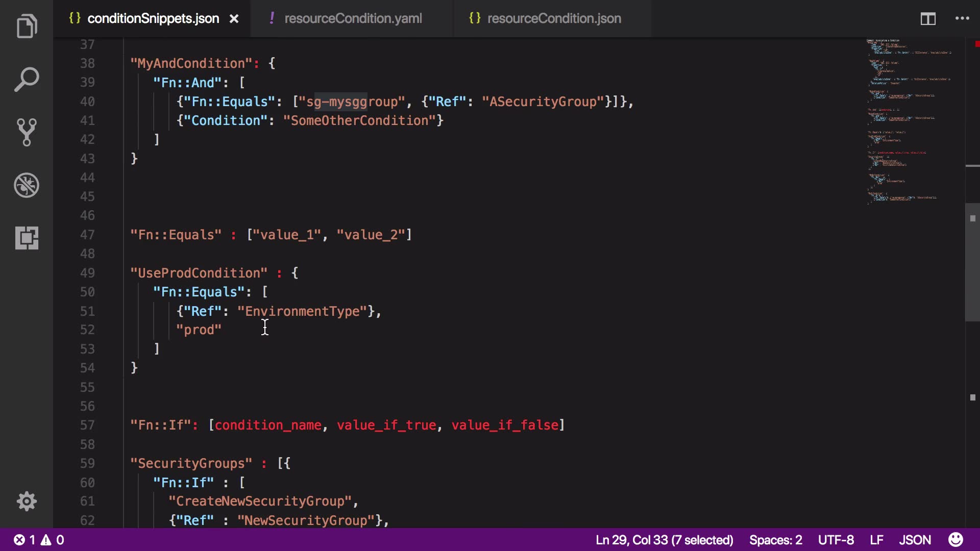The width and height of the screenshot is (980, 551).
Task: Change the JSON language mode
Action: click(x=915, y=540)
